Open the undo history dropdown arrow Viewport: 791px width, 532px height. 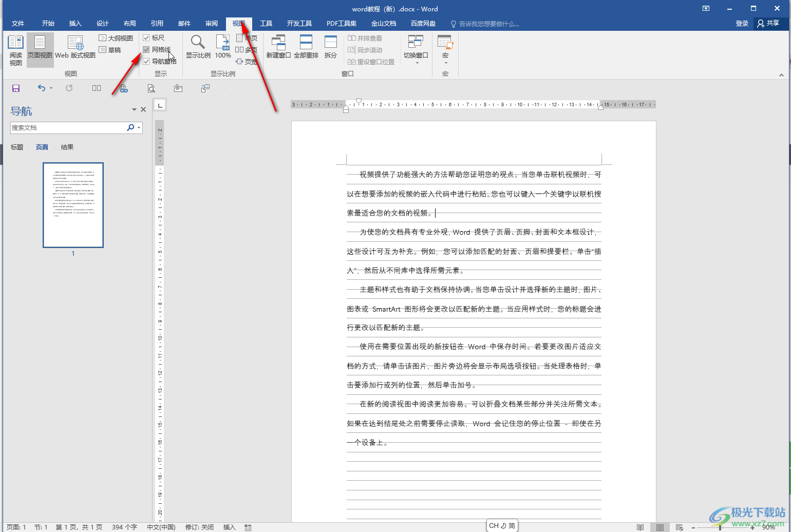click(51, 88)
